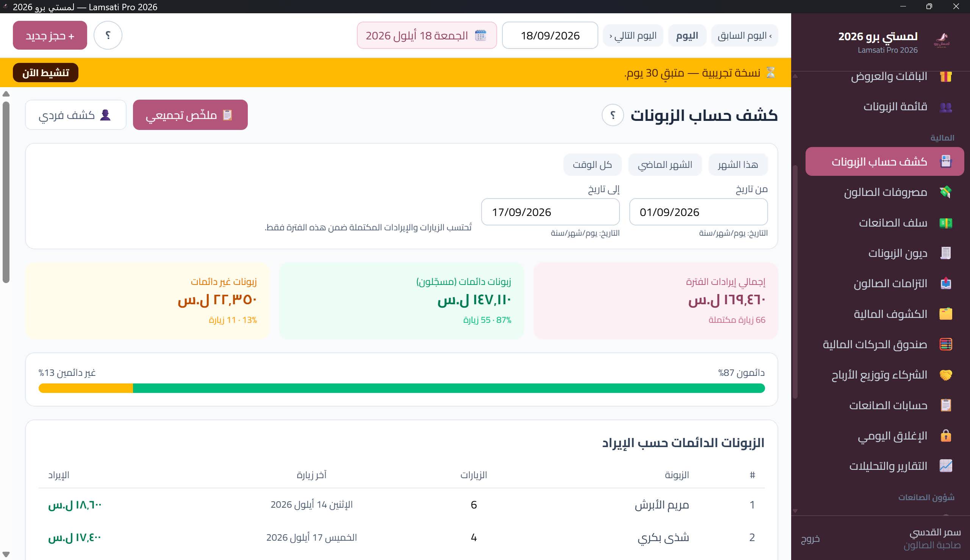Viewport: 970px width, 560px height.
Task: Open قائمة الزبونات menu item
Action: tap(885, 107)
